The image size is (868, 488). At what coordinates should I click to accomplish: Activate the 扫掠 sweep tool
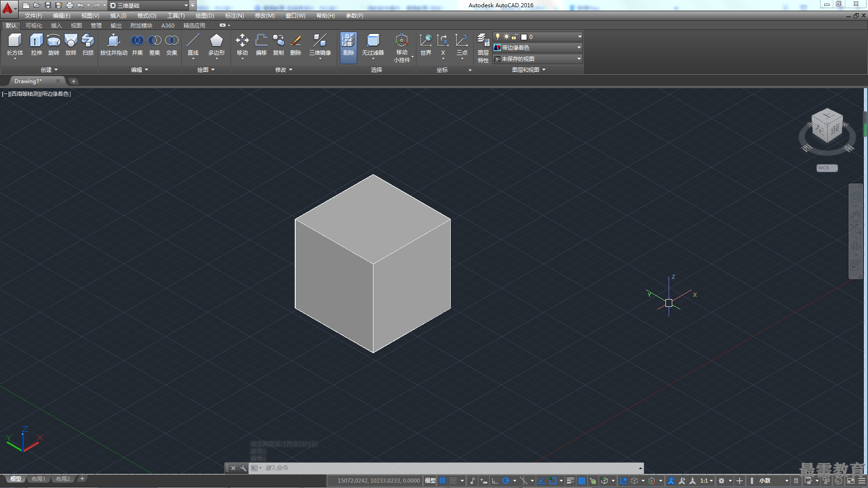(88, 45)
